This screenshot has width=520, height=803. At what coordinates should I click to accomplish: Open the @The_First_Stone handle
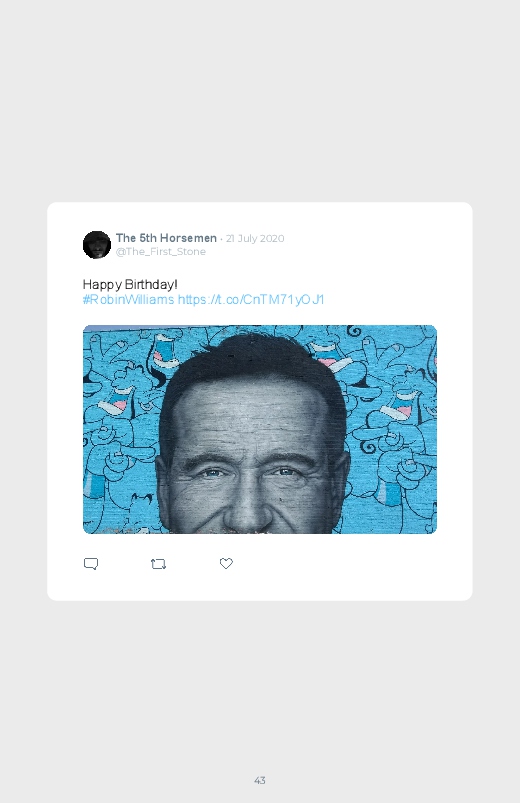160,251
